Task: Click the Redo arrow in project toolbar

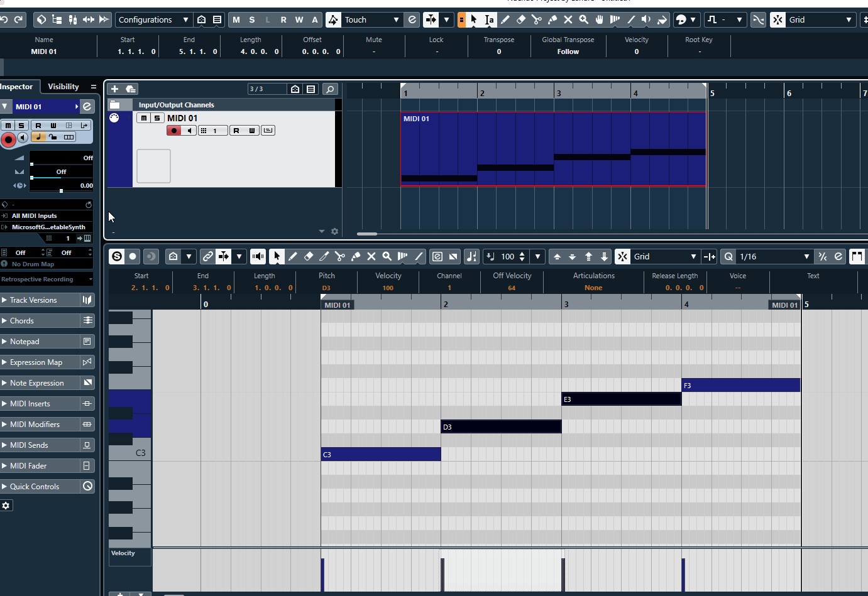Action: click(19, 19)
